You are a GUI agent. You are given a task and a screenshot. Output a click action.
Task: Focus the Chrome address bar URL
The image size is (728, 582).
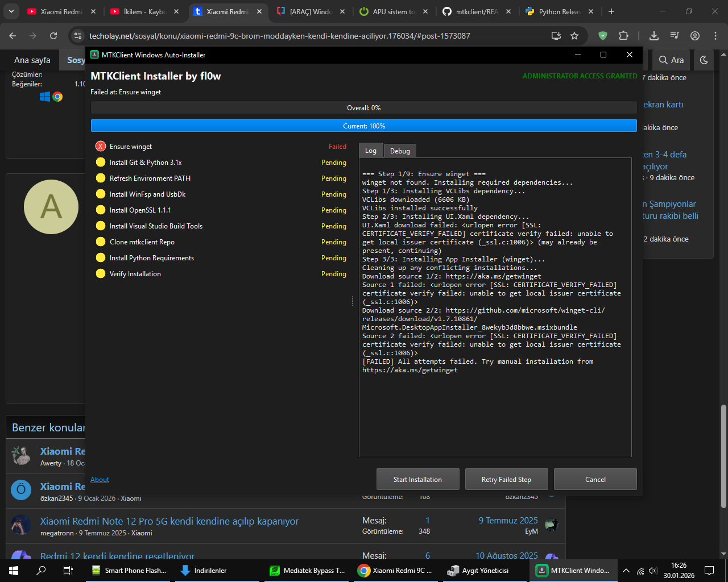[280, 36]
